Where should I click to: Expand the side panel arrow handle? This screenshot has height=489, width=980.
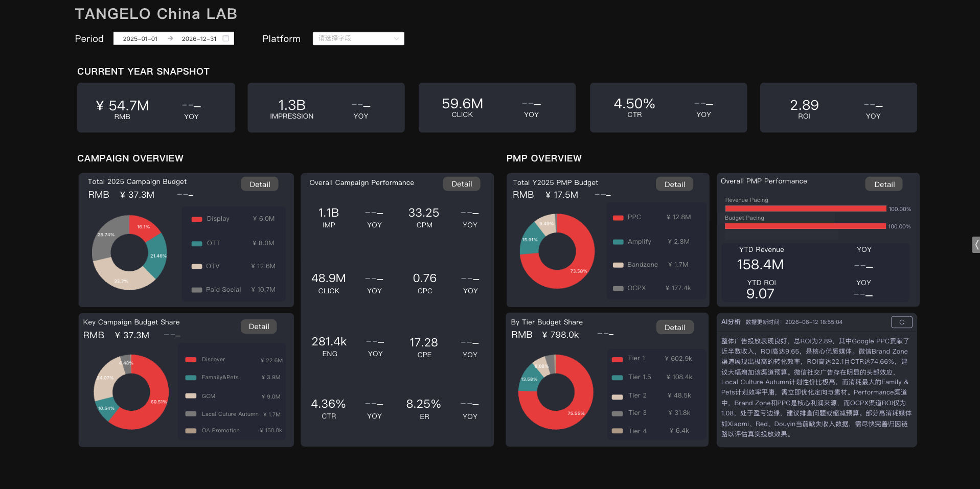pyautogui.click(x=976, y=245)
